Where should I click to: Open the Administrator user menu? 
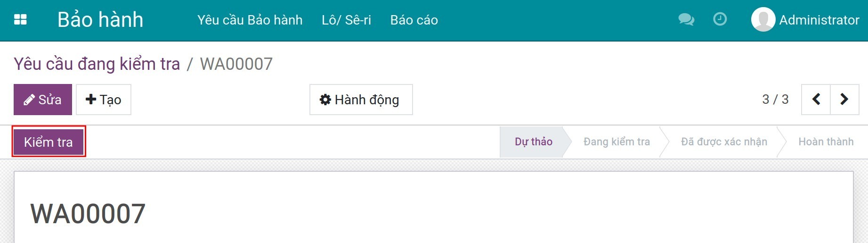(819, 20)
